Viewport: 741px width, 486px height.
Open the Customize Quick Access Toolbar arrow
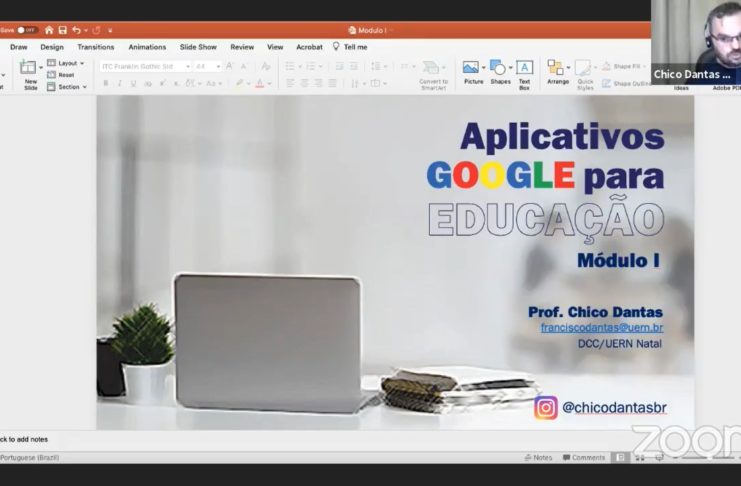click(x=110, y=31)
